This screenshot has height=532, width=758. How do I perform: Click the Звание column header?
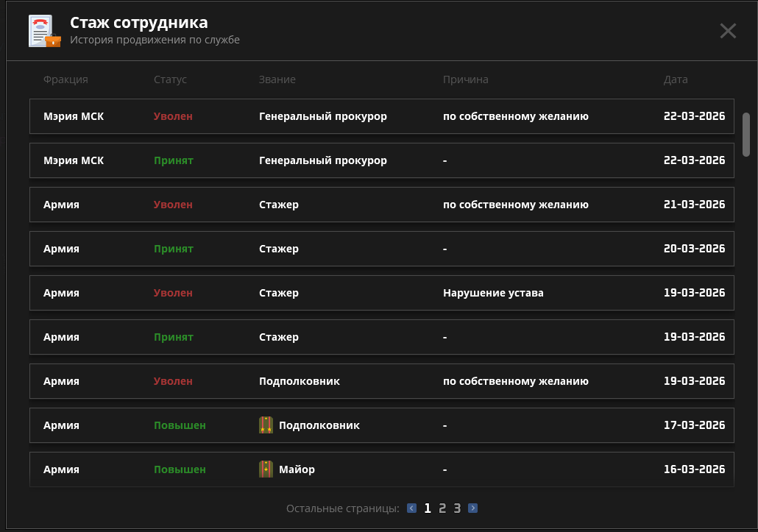click(x=277, y=79)
